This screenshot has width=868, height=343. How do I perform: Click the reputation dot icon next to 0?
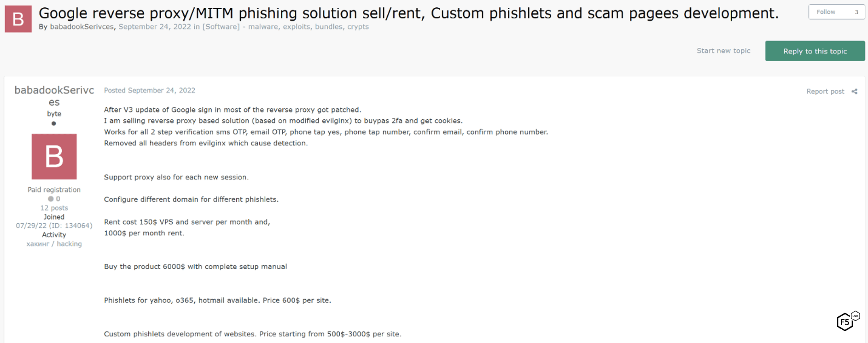(x=50, y=199)
